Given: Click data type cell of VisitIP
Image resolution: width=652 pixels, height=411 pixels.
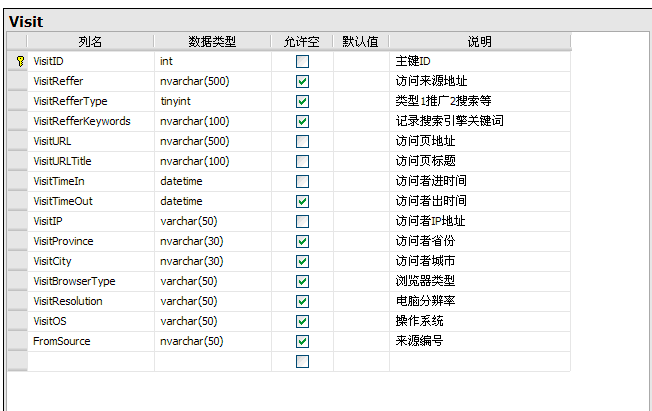Looking at the screenshot, I should pyautogui.click(x=213, y=221).
